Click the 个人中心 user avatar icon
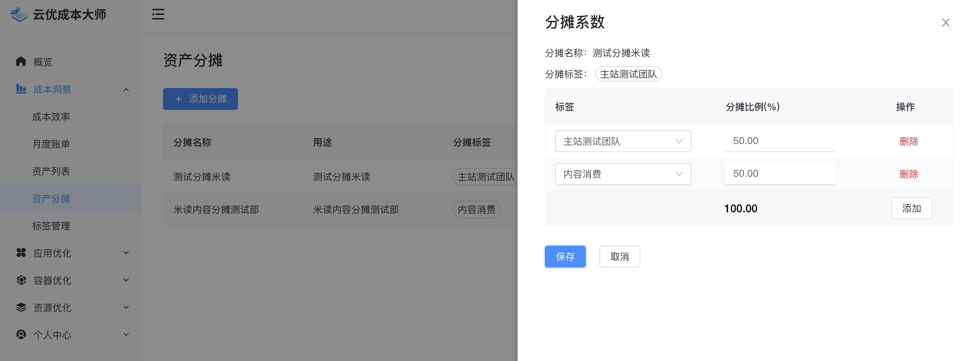The height and width of the screenshot is (361, 980). [x=21, y=335]
